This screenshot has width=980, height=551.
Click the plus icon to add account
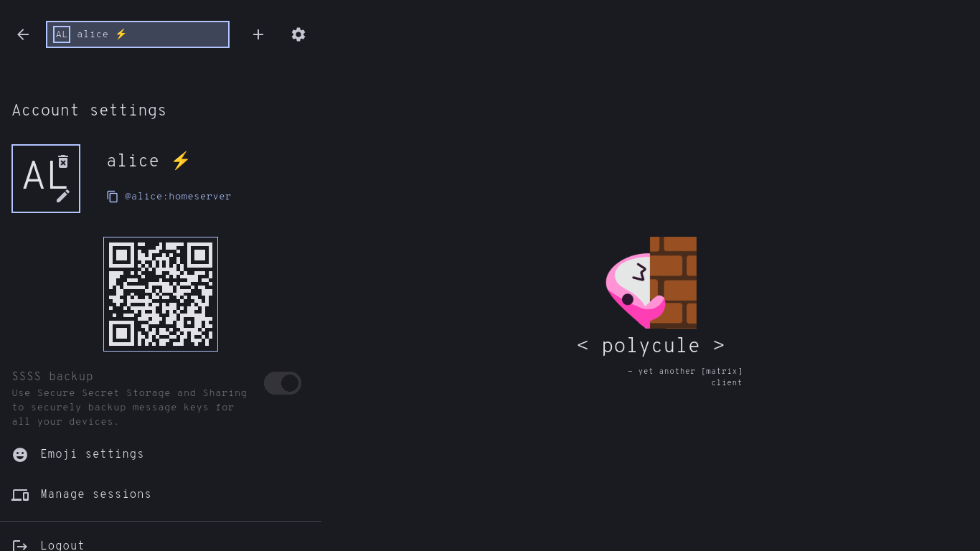(258, 34)
